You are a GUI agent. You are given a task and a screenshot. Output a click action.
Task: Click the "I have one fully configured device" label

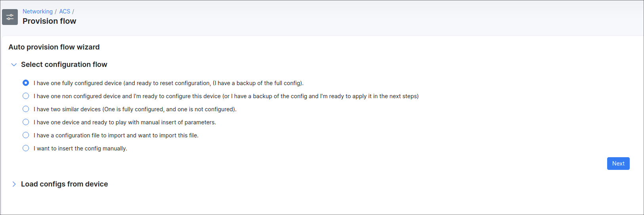pyautogui.click(x=168, y=83)
